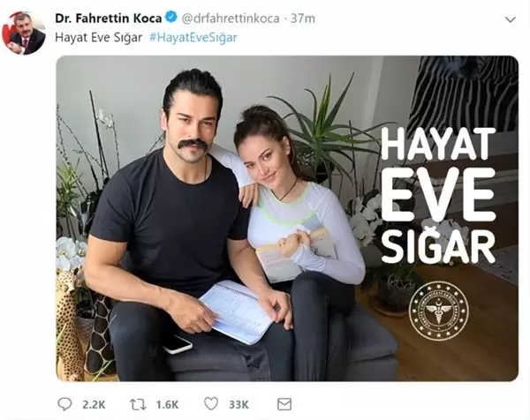Click the white HAYAT EVE SIĞAR caption in the image
Screen dimensions: 530x420
[x=438, y=196]
